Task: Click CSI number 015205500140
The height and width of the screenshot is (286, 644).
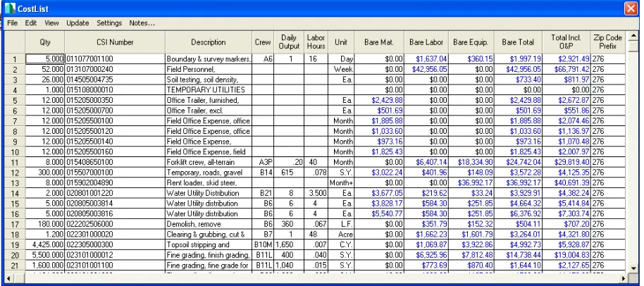Action: pyautogui.click(x=115, y=142)
